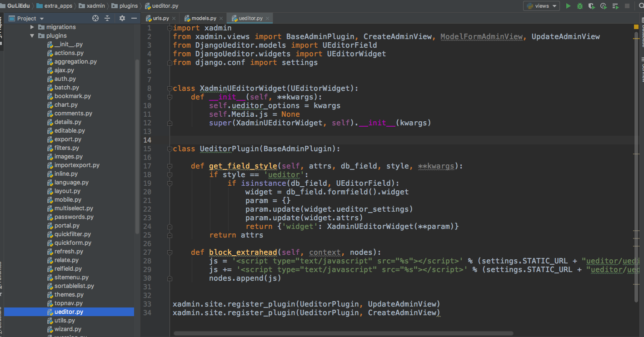Screen dimensions: 644x337
Task: Open the concurrency run icon
Action: 615,6
